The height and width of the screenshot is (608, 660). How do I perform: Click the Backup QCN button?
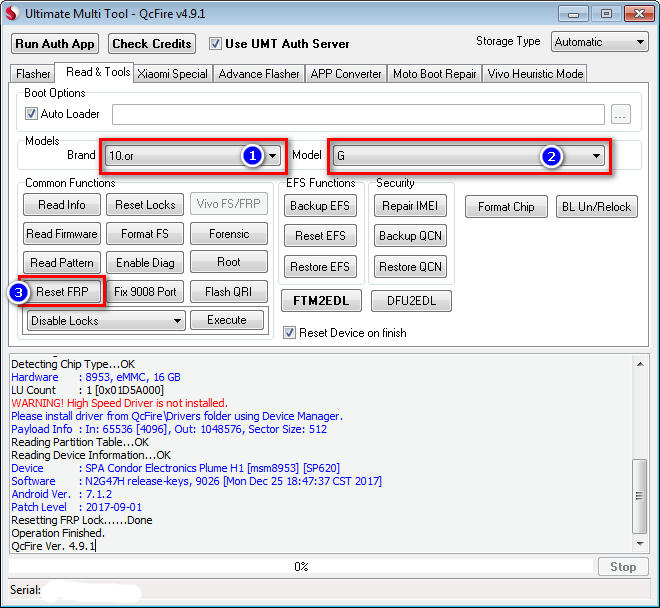[410, 236]
